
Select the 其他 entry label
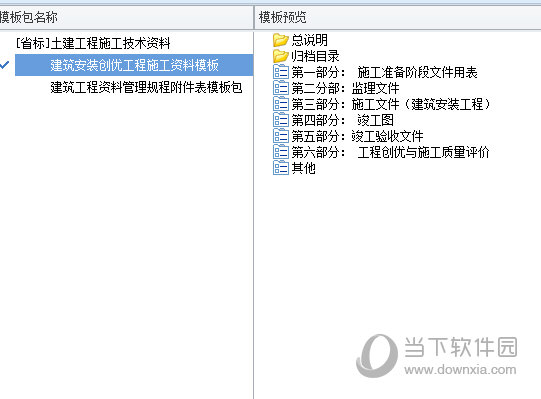coord(304,168)
